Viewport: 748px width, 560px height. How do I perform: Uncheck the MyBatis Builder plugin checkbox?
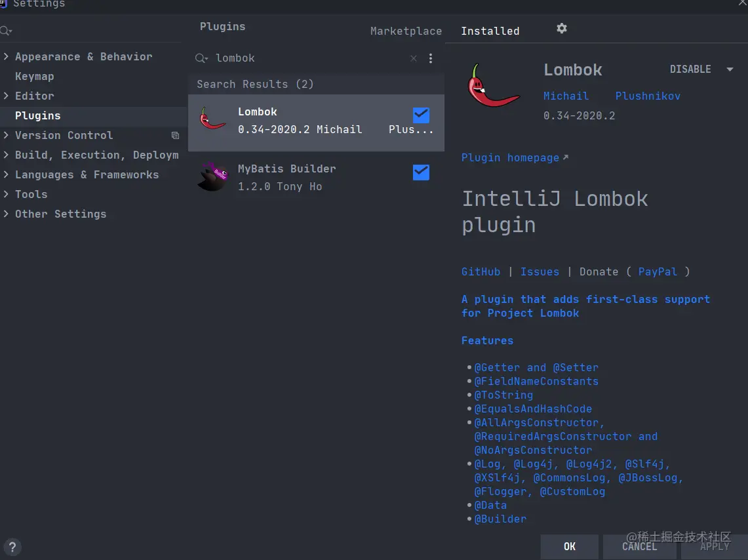click(421, 172)
